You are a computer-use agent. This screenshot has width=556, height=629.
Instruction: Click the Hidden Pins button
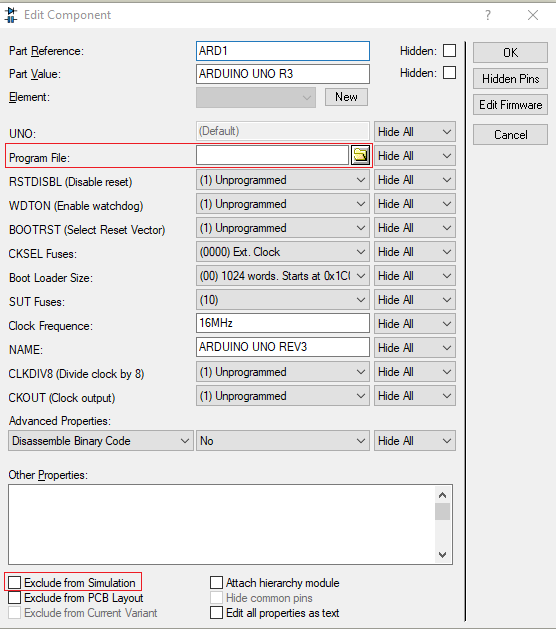[x=510, y=79]
